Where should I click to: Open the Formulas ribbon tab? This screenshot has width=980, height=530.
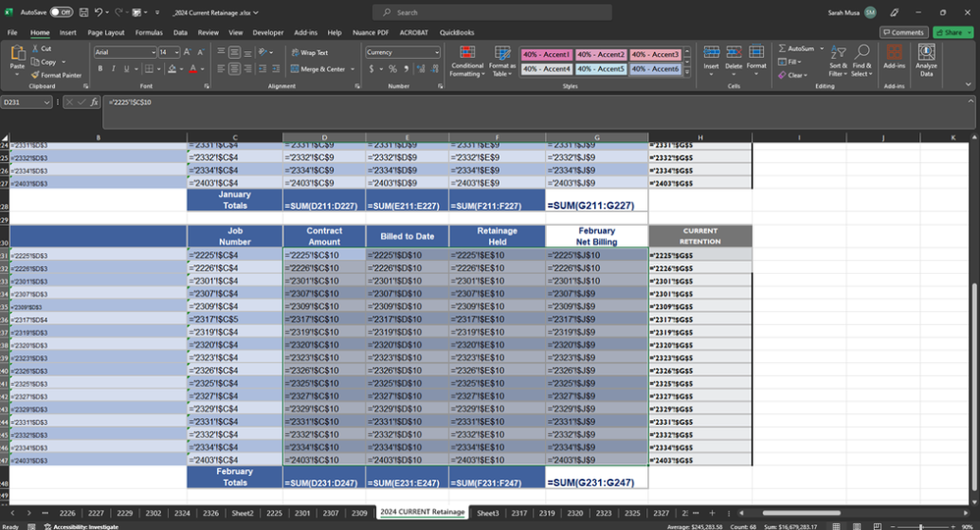(x=149, y=32)
